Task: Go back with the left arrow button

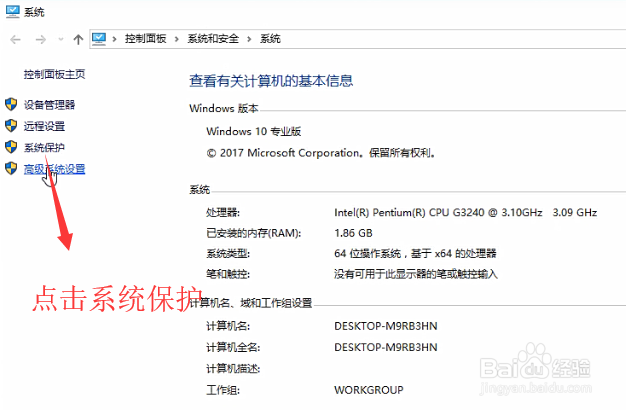Action: pyautogui.click(x=16, y=39)
